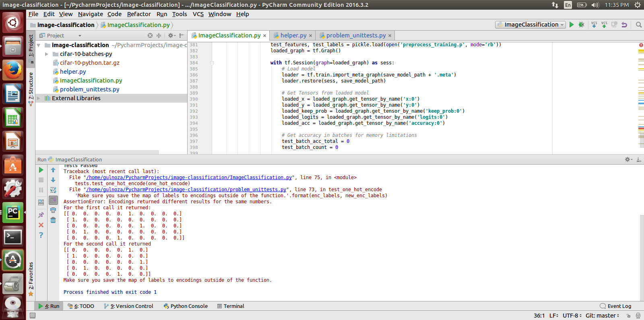Image resolution: width=644 pixels, height=320 pixels.
Task: Collapse the image-classification root folder
Action: [39, 45]
